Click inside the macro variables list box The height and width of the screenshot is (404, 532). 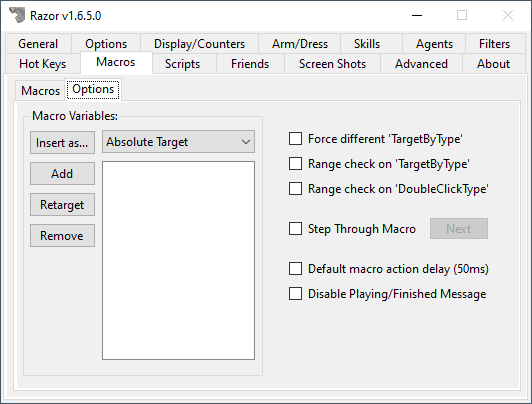pyautogui.click(x=178, y=261)
